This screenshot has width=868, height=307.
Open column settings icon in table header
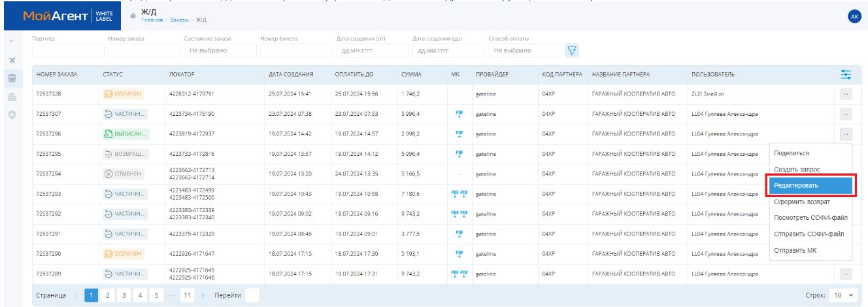(846, 75)
